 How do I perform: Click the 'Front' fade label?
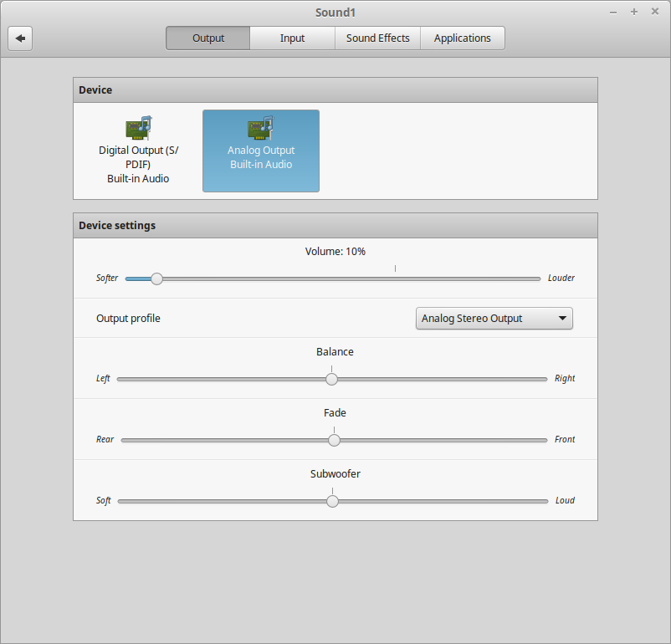click(565, 439)
